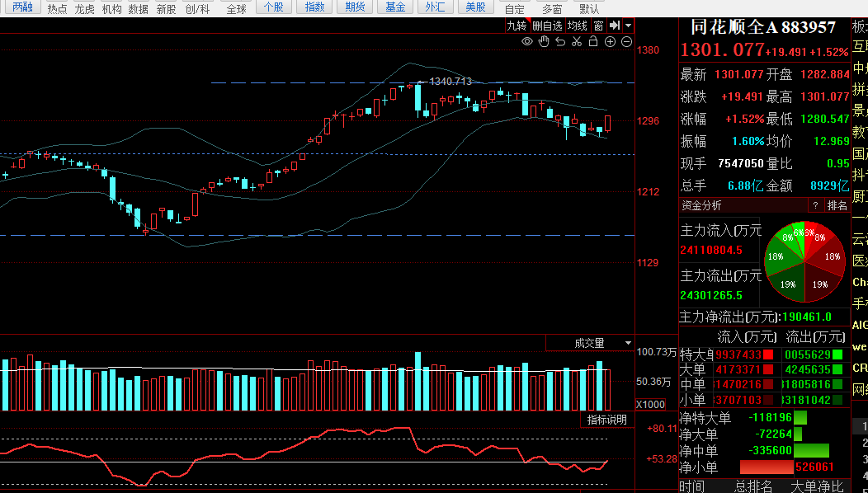
Task: Click the 净大单 value -72264
Action: [x=774, y=434]
